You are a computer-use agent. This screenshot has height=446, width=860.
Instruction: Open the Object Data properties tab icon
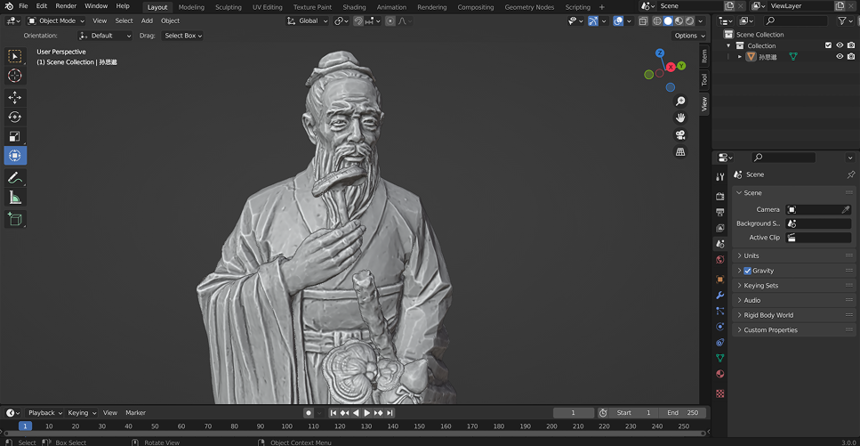[x=720, y=358]
